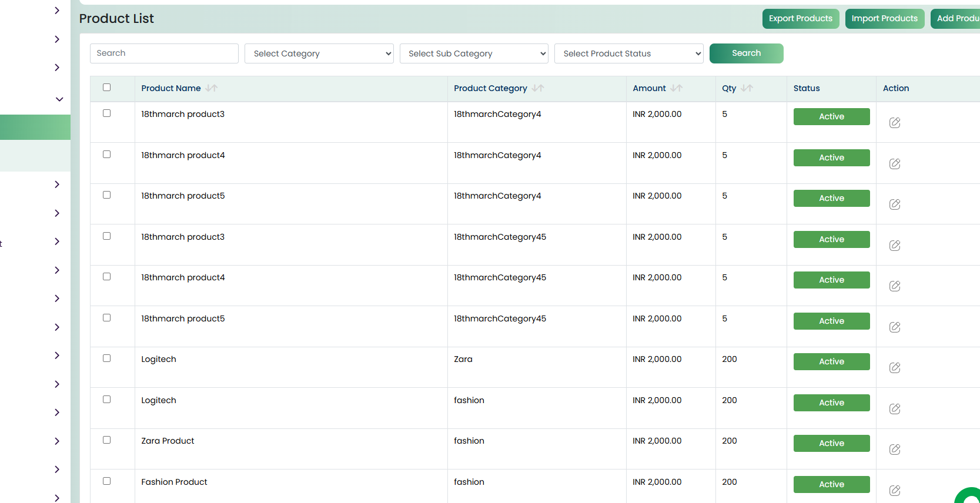Check the box for 18thmarch product3 in 18thmarchCategory4
The image size is (980, 503).
point(106,113)
